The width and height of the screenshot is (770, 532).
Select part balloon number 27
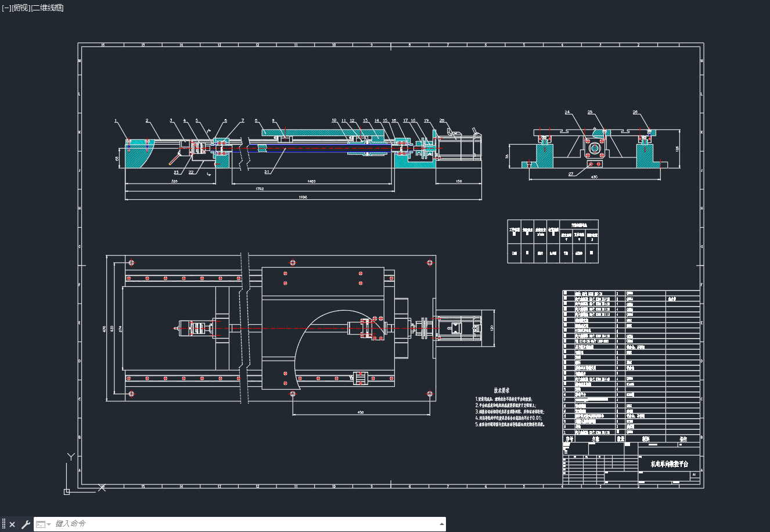click(x=571, y=174)
